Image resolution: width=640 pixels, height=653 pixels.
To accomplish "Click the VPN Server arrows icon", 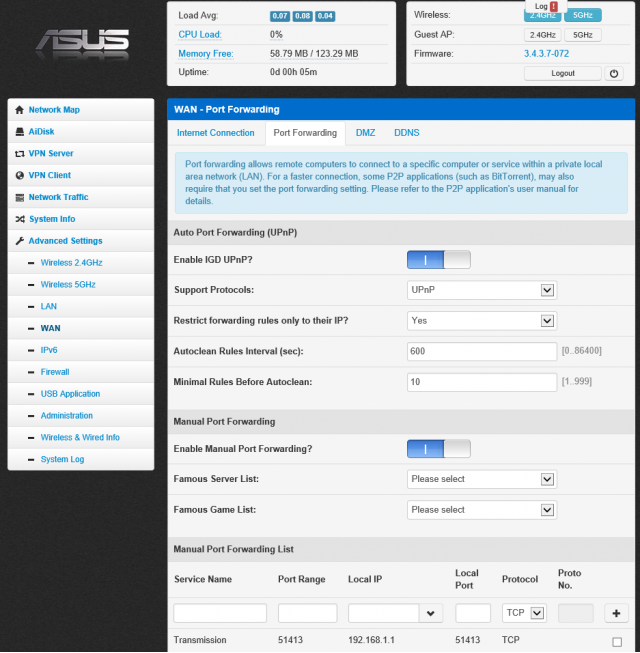I will coord(19,154).
